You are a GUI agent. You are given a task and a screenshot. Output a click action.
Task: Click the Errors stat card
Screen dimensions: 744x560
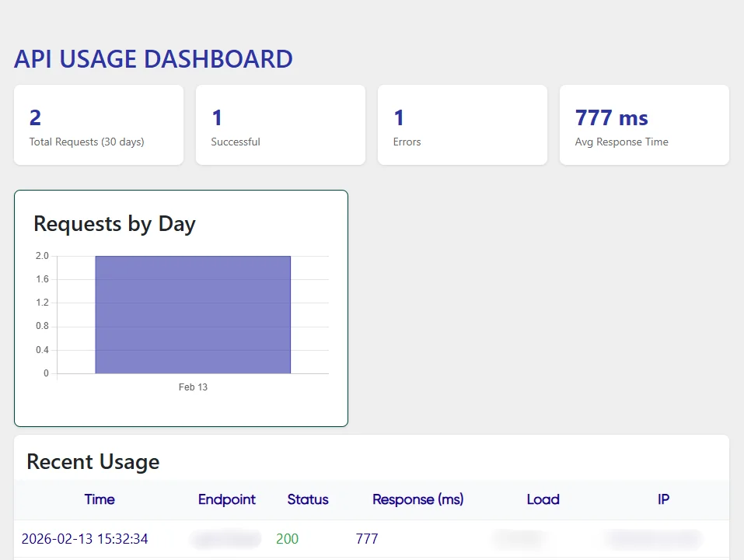tap(462, 125)
